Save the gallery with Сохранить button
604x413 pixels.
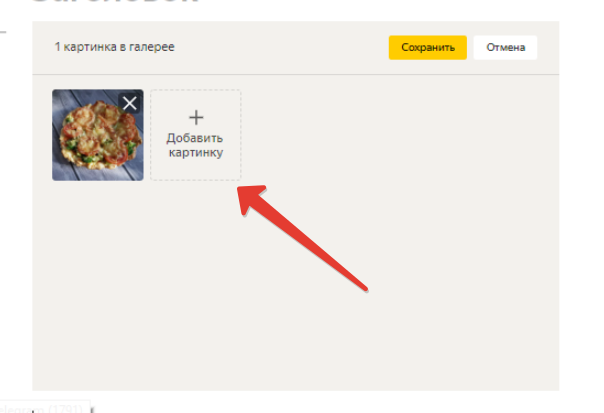click(x=428, y=47)
